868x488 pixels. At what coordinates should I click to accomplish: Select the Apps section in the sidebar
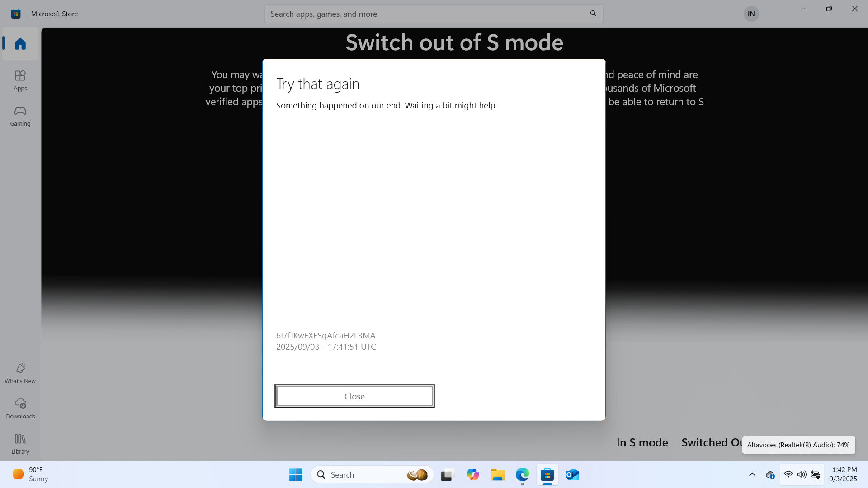[20, 80]
